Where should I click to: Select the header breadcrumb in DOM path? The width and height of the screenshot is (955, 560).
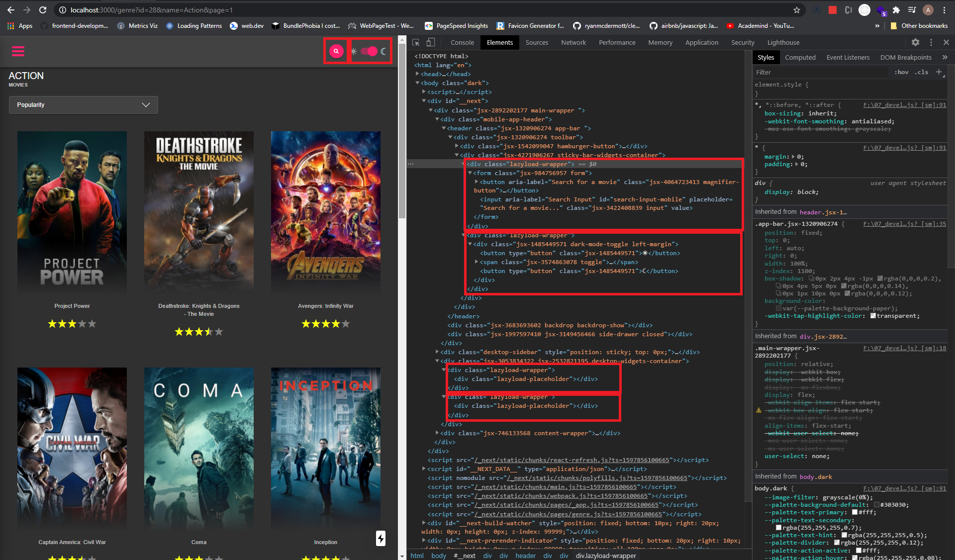click(525, 556)
